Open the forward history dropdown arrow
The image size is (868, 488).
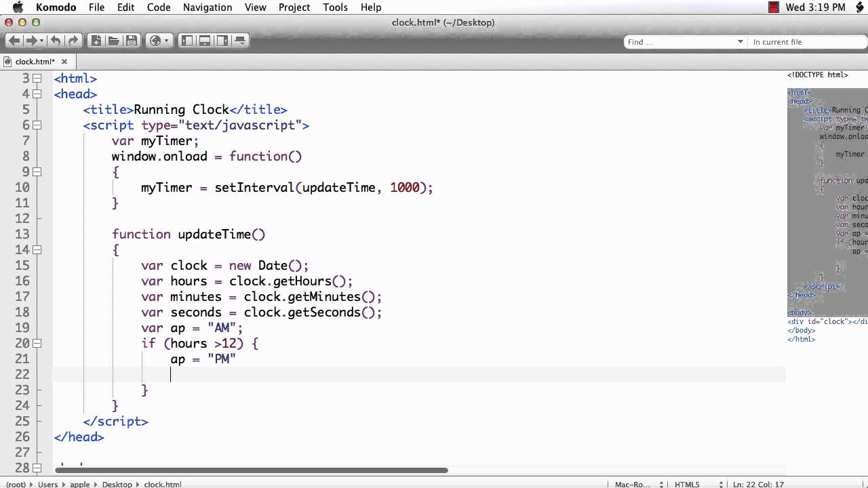(41, 41)
